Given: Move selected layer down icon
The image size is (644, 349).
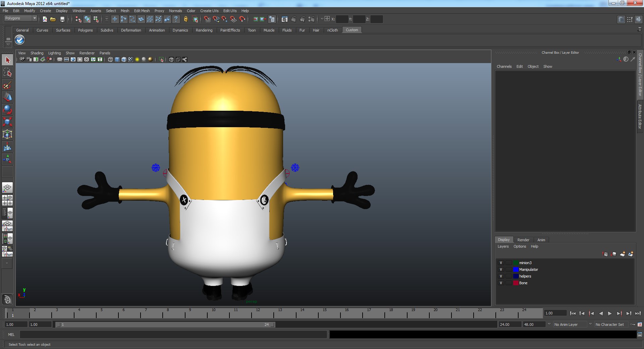Looking at the screenshot, I should [614, 254].
